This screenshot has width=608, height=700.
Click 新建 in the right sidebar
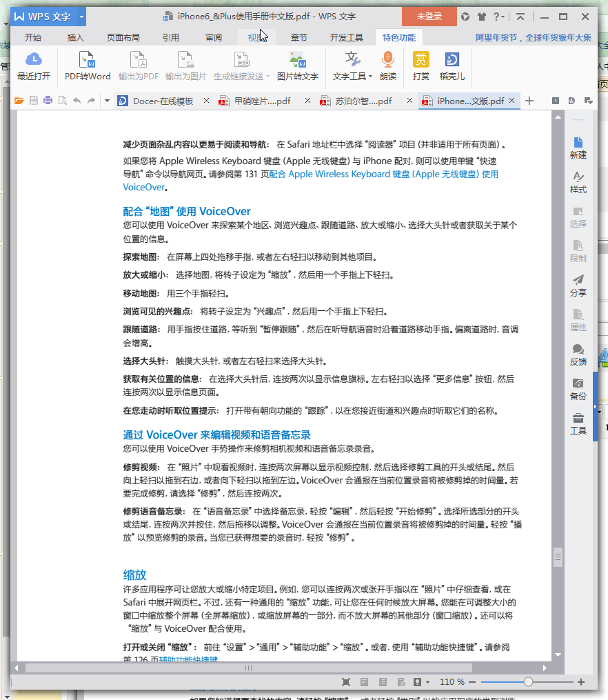[x=578, y=147]
